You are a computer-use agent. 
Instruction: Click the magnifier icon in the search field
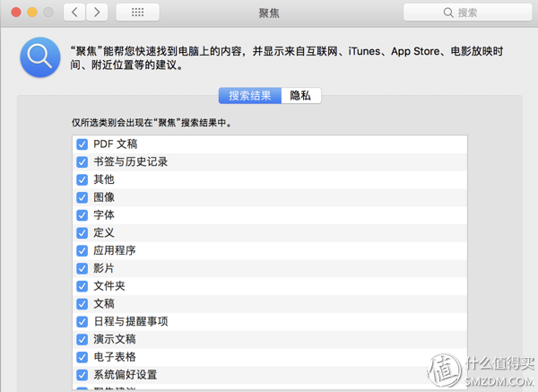coord(448,13)
